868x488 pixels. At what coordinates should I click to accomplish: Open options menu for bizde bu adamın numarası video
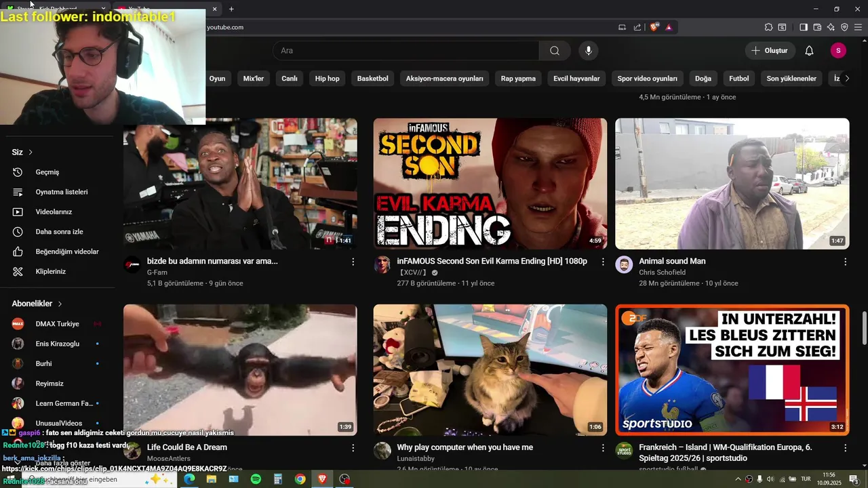353,262
